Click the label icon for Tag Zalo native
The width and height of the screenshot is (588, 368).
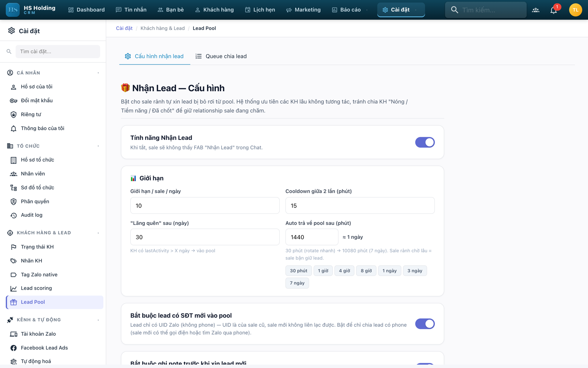point(13,275)
